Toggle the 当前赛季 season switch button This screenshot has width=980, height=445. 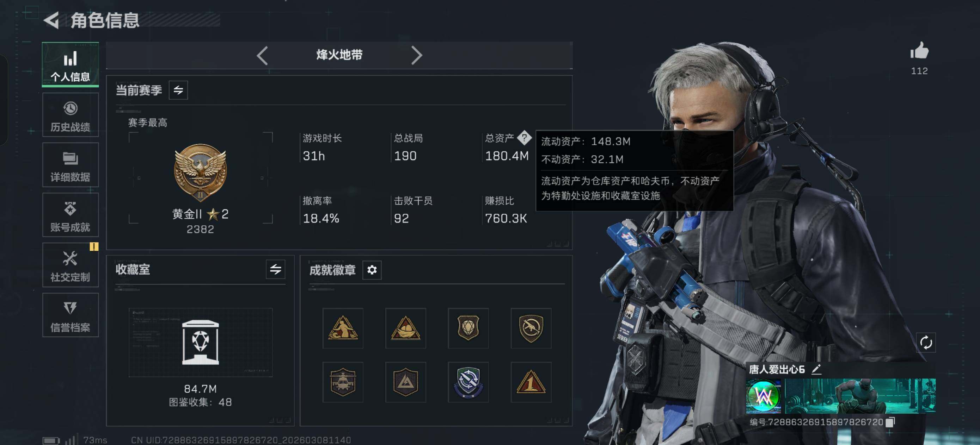pyautogui.click(x=178, y=90)
